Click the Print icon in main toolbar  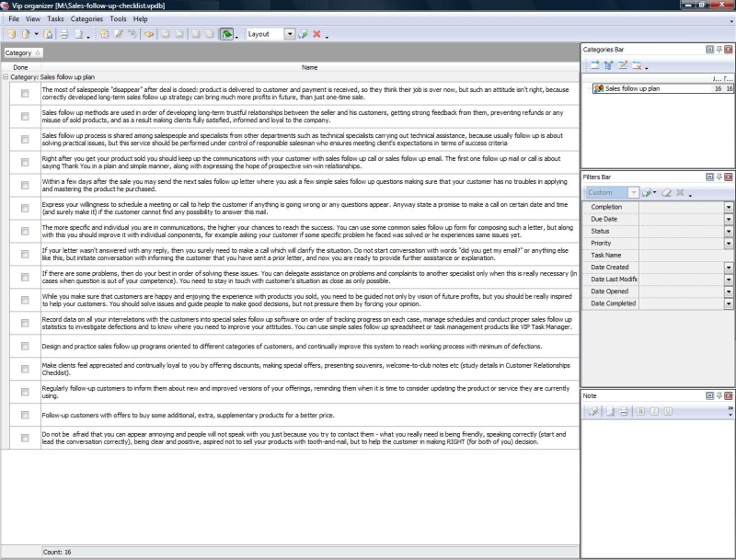(x=64, y=34)
